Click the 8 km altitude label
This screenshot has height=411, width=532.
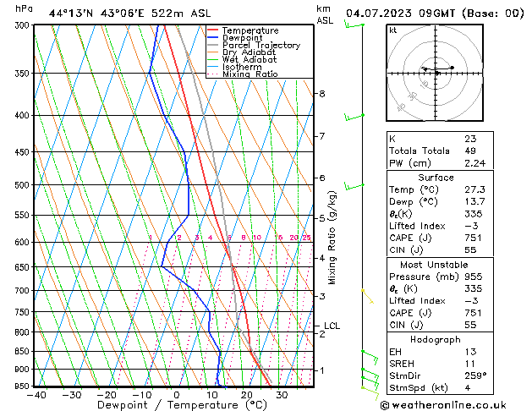click(x=322, y=94)
